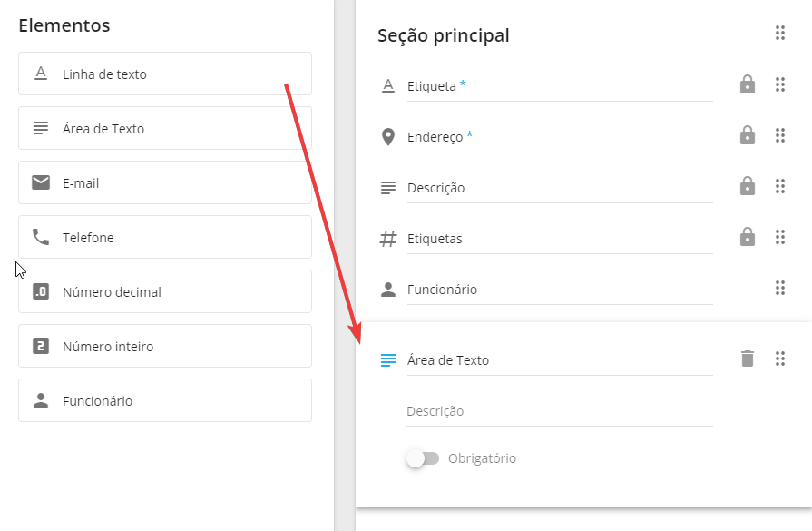Enable the Obrigatório switch
Image resolution: width=812 pixels, height=531 pixels.
click(x=423, y=458)
